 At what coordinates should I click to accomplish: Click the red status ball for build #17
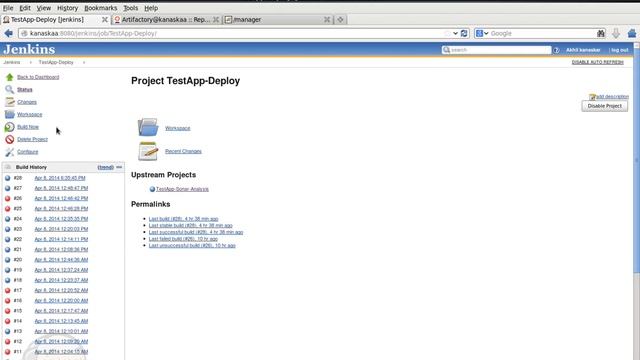[x=7, y=290]
